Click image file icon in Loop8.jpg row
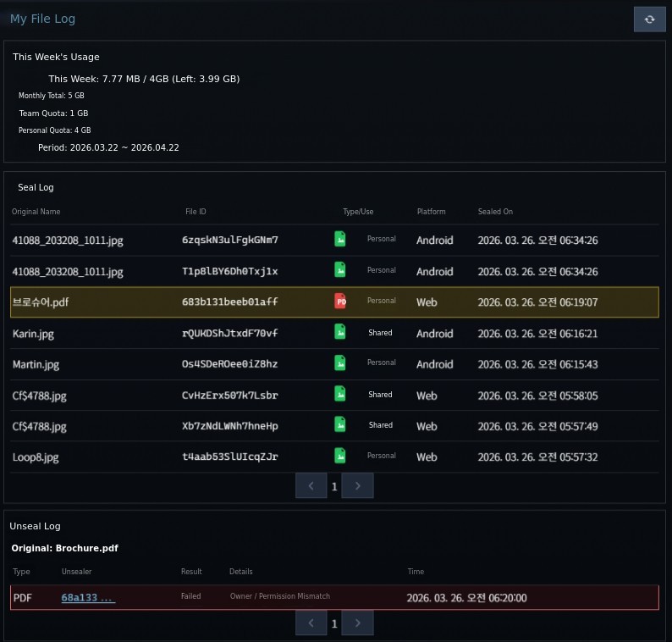Image resolution: width=672 pixels, height=642 pixels. [340, 456]
